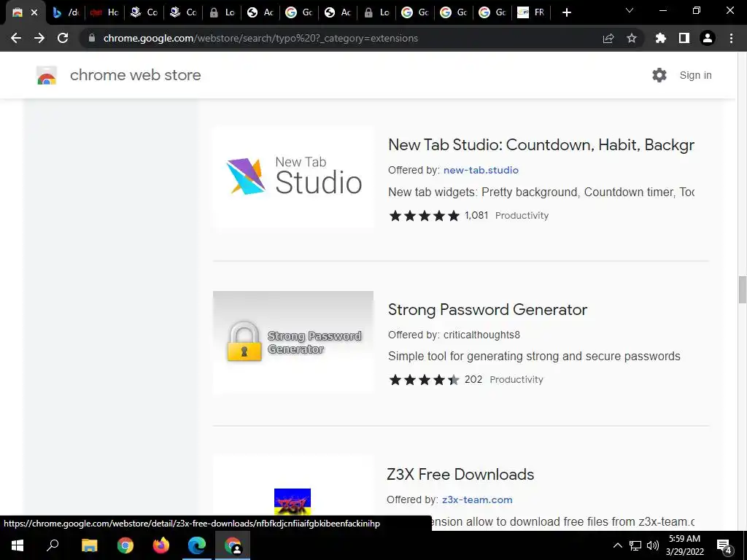This screenshot has width=747, height=560.
Task: Switch to the first 'Lo' lock-icon tab
Action: click(223, 12)
